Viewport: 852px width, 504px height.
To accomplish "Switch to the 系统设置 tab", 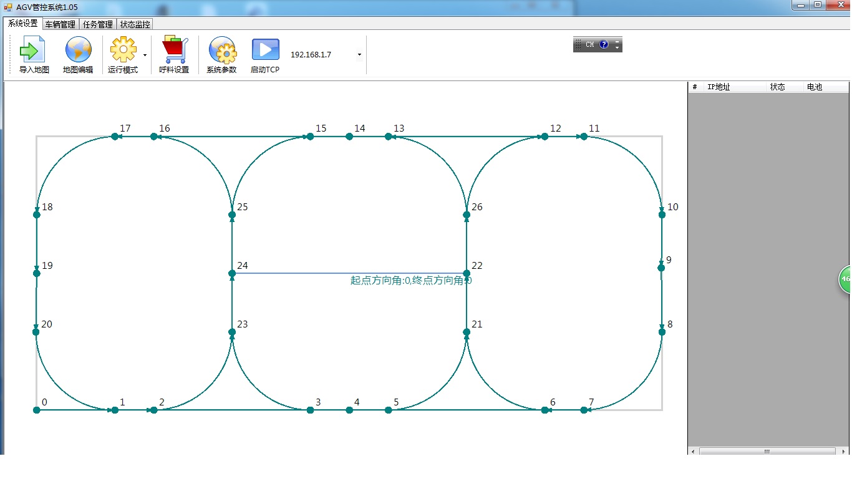I will click(x=22, y=24).
